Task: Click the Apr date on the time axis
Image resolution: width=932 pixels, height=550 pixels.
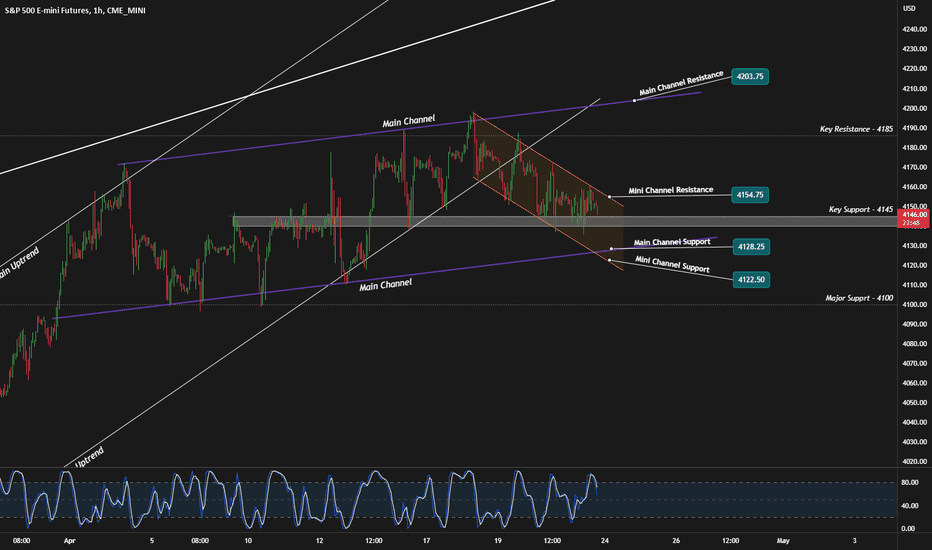Action: (70, 540)
